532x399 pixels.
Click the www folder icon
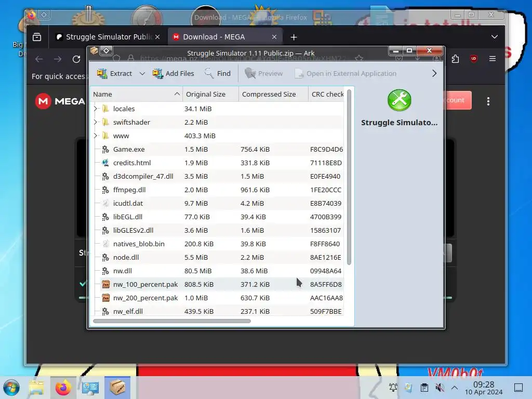click(x=105, y=136)
